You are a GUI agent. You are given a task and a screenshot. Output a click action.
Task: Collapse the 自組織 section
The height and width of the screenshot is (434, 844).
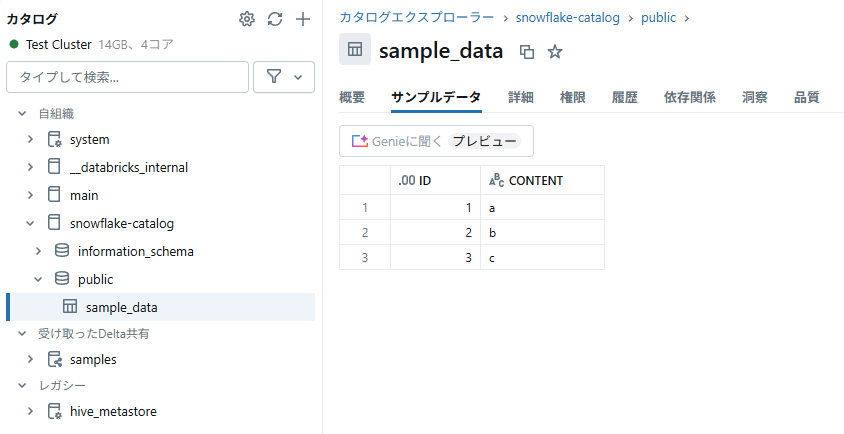[22, 114]
